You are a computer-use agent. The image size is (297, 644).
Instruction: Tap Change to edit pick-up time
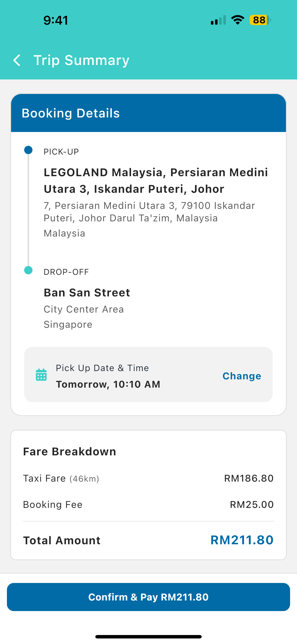tap(242, 376)
